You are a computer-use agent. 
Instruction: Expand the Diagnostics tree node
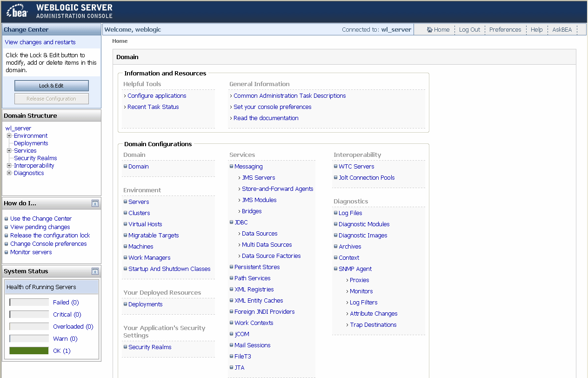(x=9, y=173)
